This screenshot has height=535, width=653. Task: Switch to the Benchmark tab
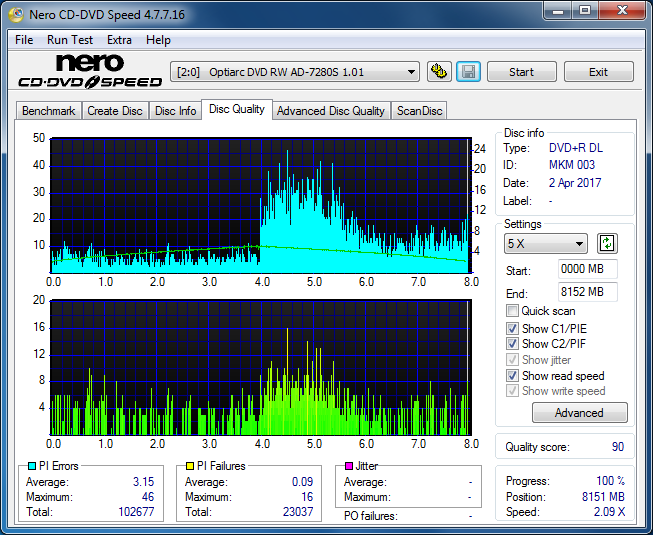click(48, 111)
